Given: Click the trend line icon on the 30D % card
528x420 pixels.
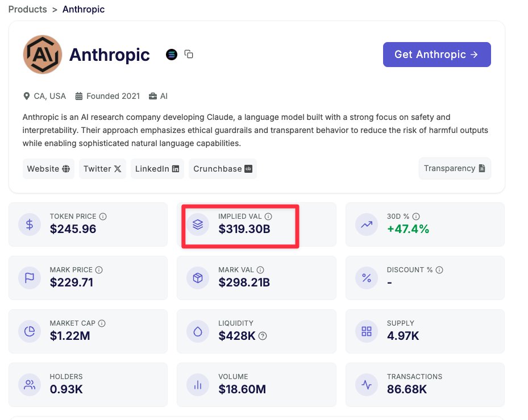Looking at the screenshot, I should click(367, 224).
